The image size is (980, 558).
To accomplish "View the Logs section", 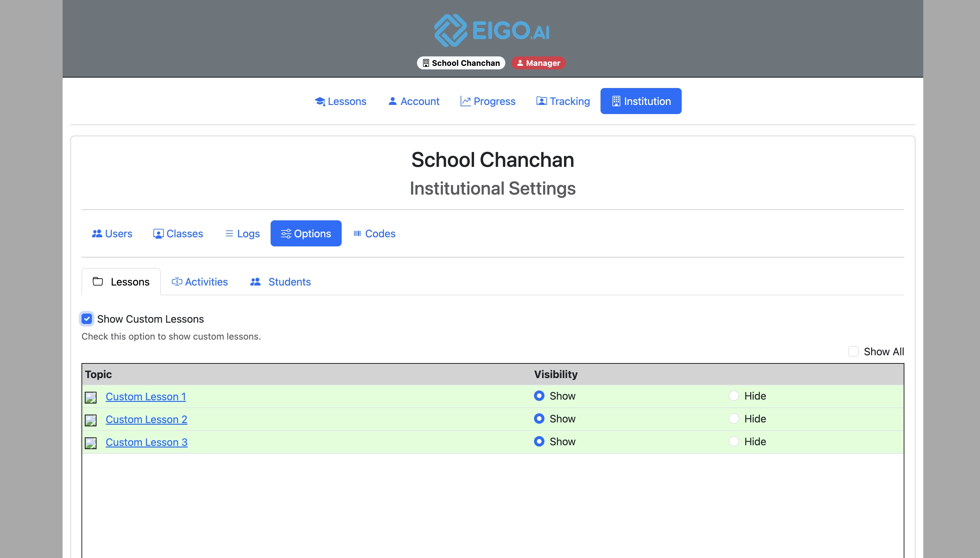I will (242, 233).
